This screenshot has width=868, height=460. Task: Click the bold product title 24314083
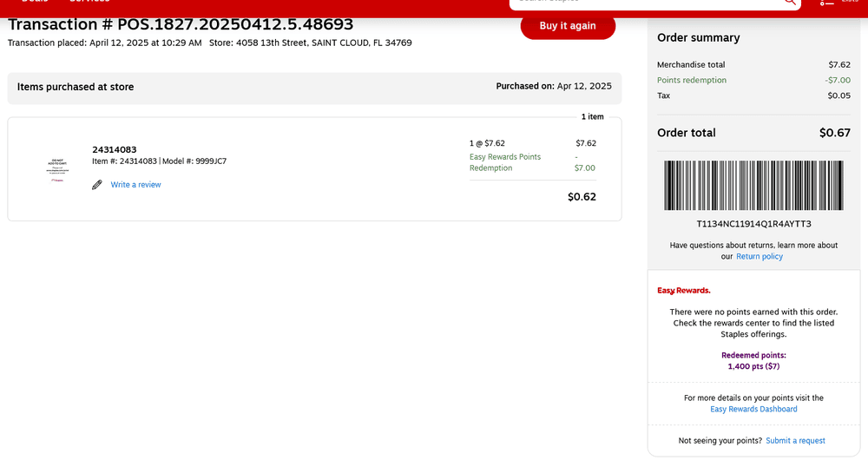(114, 149)
